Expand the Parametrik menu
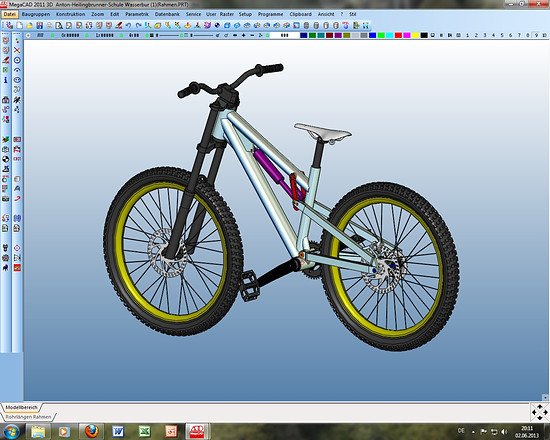The height and width of the screenshot is (440, 550). point(137,14)
